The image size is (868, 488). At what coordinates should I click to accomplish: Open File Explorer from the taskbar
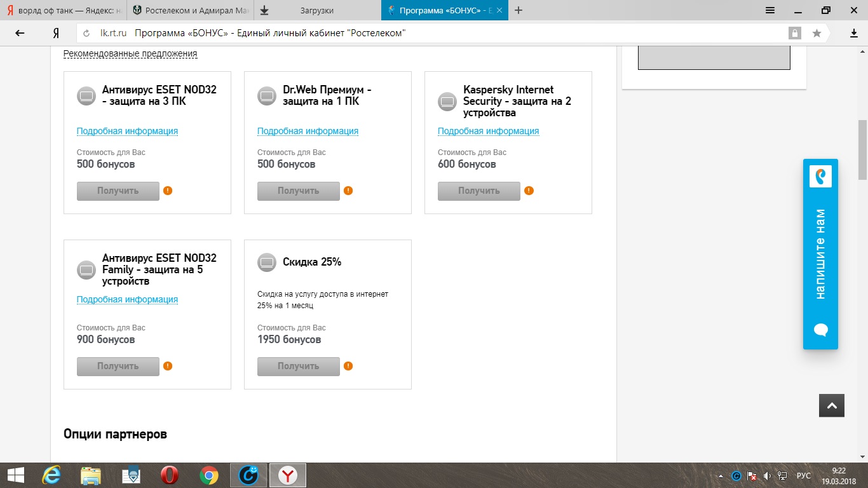pyautogui.click(x=91, y=475)
